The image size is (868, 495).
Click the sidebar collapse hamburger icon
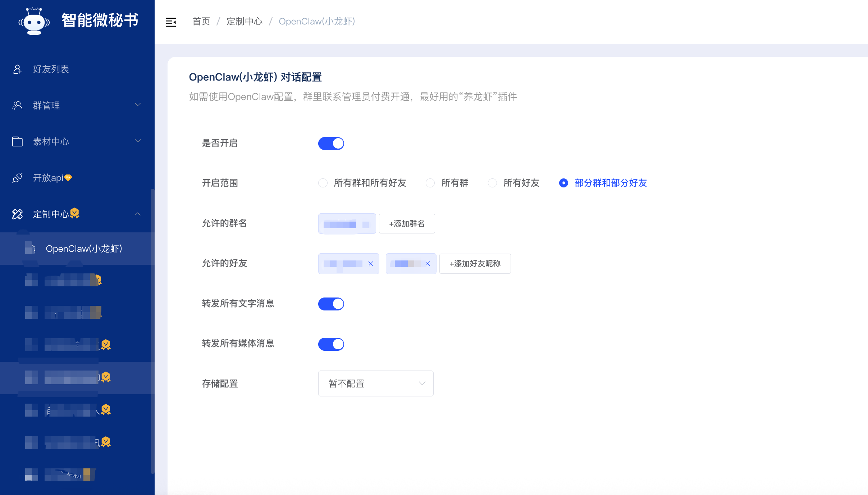[x=171, y=22]
